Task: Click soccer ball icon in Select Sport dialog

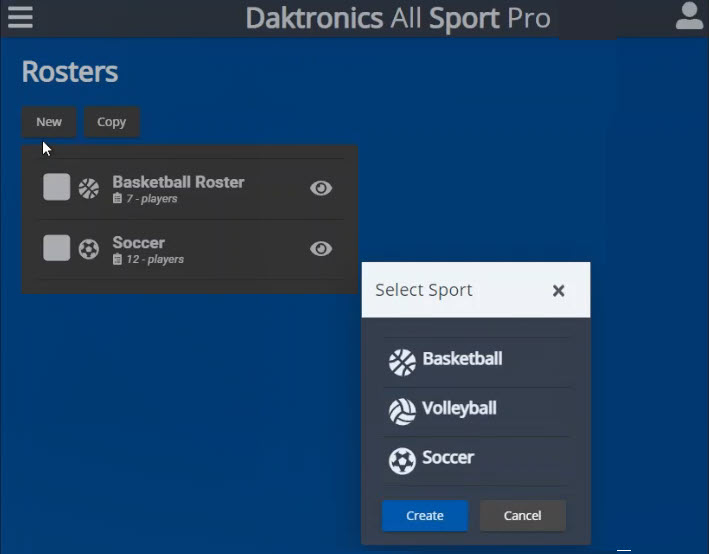Action: coord(402,460)
